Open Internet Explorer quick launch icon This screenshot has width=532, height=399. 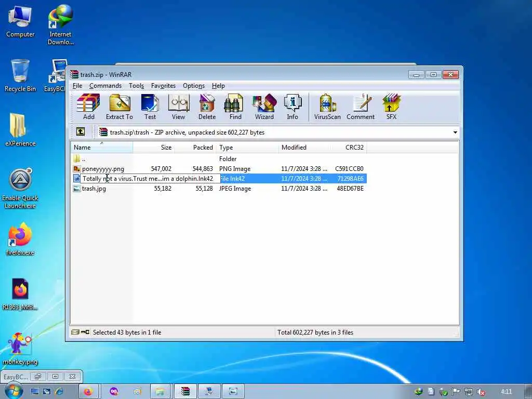(59, 392)
